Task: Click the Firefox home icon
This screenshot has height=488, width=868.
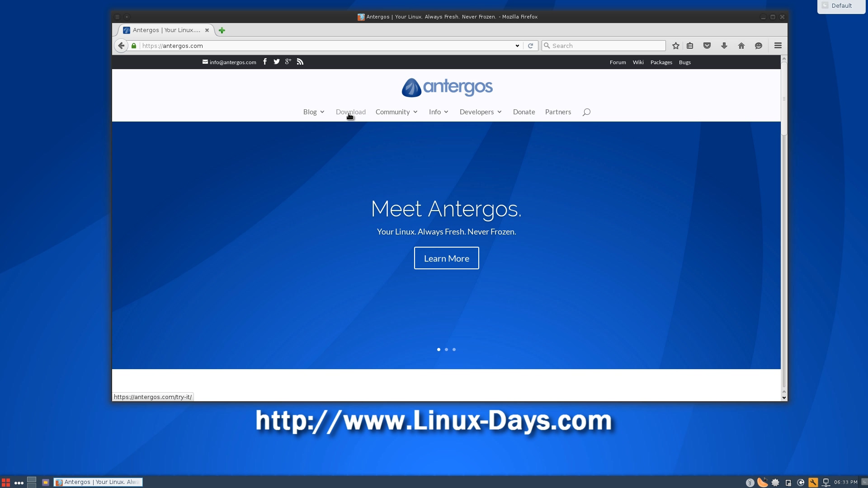Action: click(x=741, y=46)
